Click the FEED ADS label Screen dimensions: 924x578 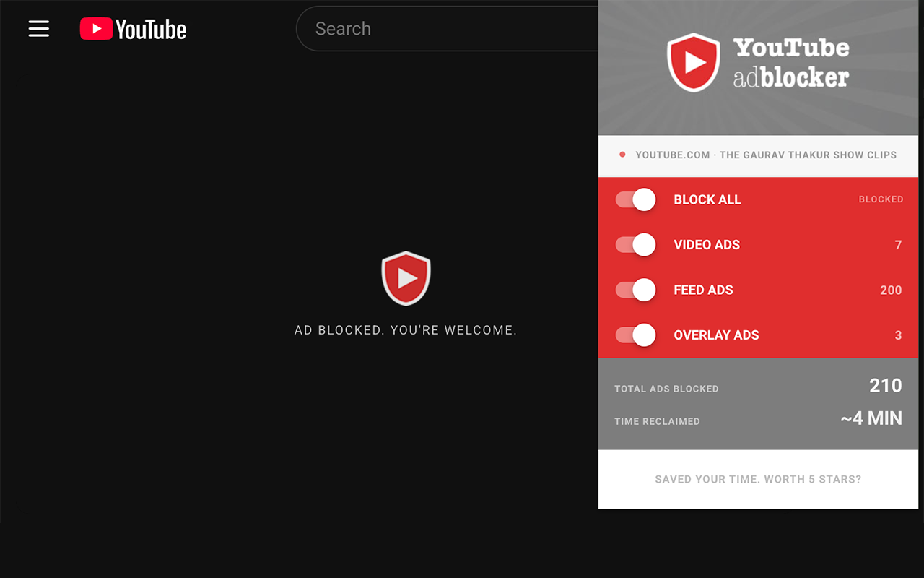click(x=703, y=290)
